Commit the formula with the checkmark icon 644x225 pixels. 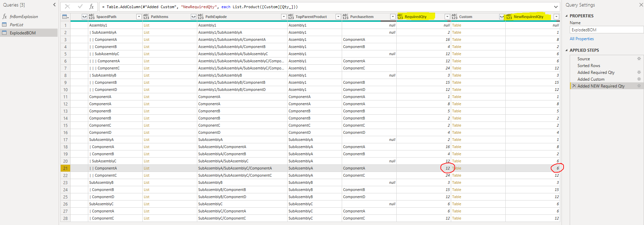pos(80,6)
